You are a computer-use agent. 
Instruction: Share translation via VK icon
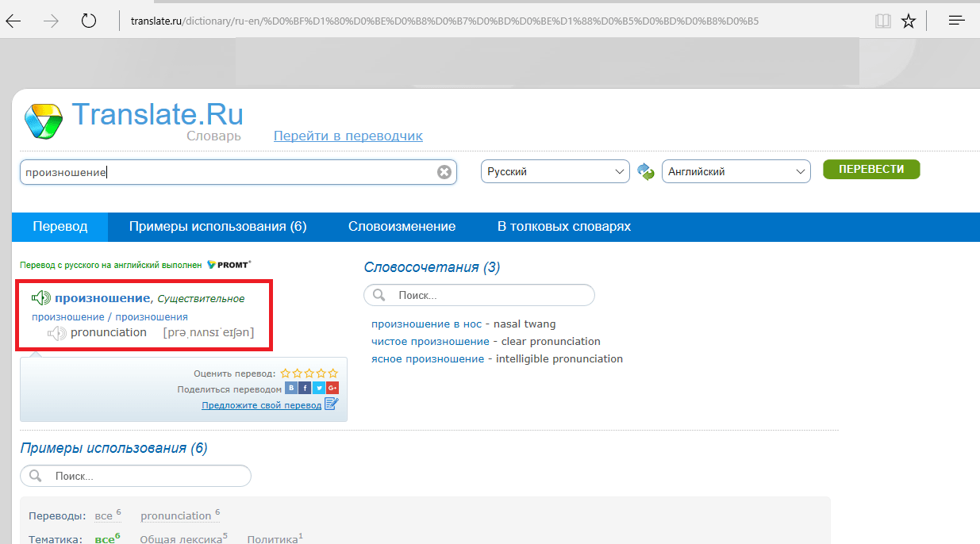(291, 389)
